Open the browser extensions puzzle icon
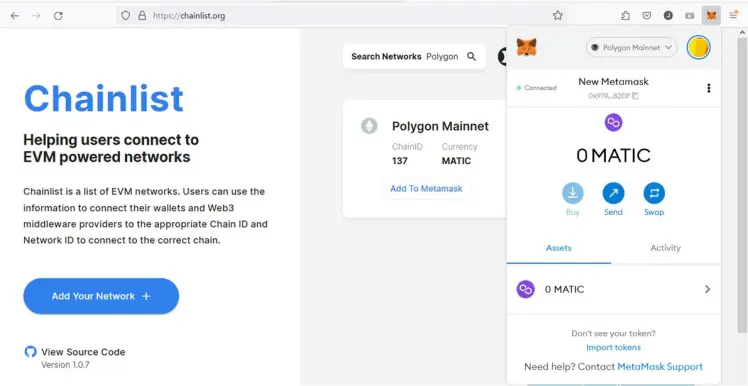Image resolution: width=748 pixels, height=386 pixels. [x=625, y=16]
